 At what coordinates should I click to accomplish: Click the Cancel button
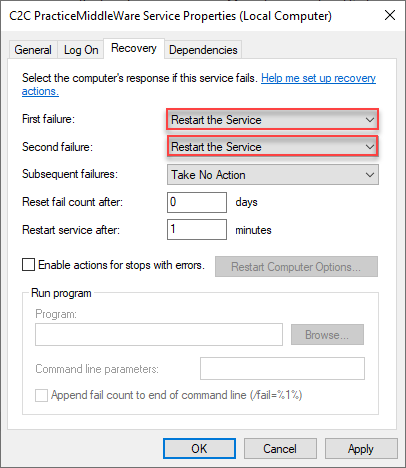[280, 449]
